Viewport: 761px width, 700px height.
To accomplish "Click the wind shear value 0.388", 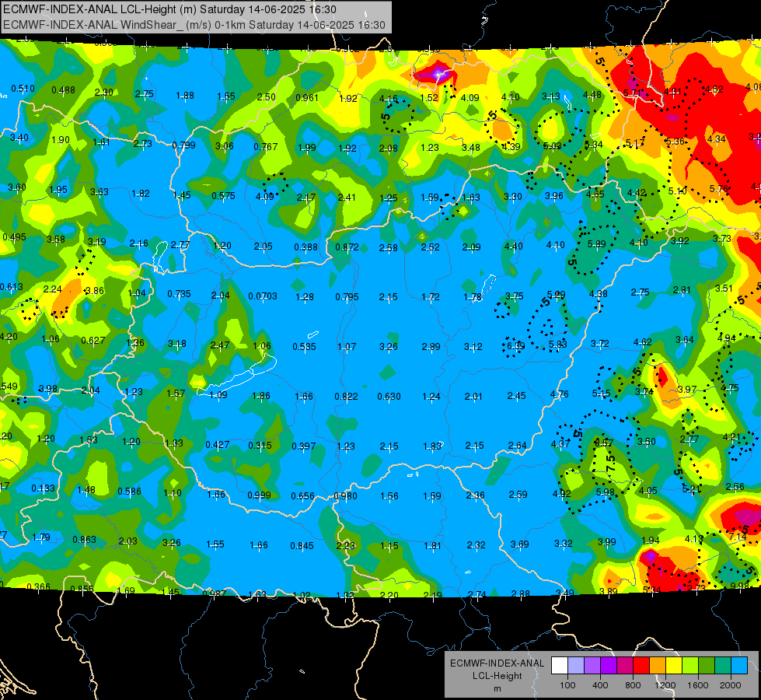I will (x=305, y=247).
